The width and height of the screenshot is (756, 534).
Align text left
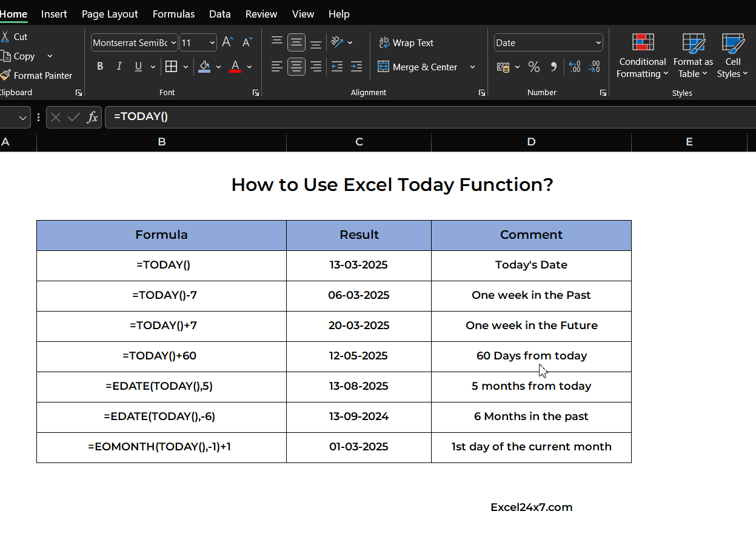[277, 67]
